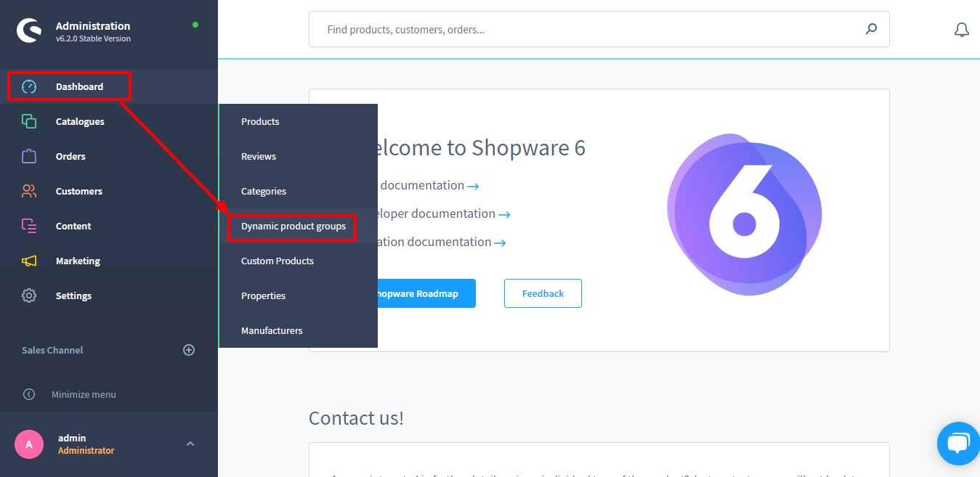Click the notification bell

[x=961, y=30]
